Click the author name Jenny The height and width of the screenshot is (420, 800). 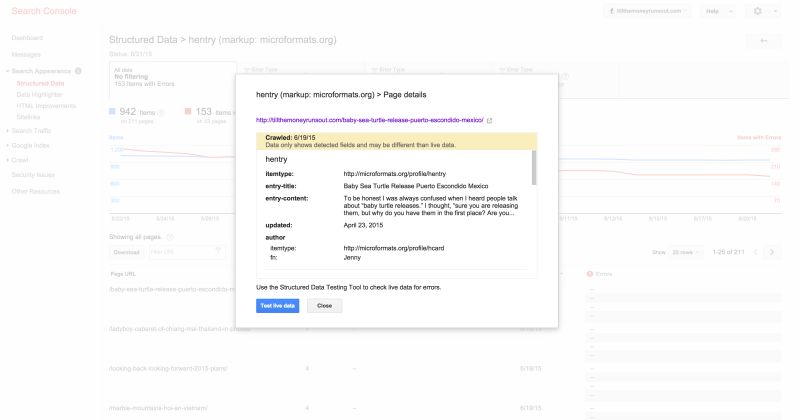coord(352,258)
